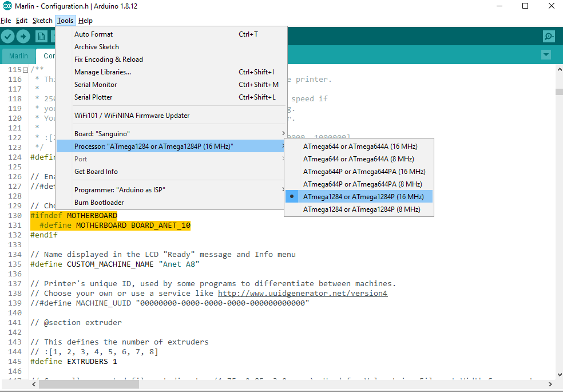Click "#endif" on line 132

(x=44, y=235)
